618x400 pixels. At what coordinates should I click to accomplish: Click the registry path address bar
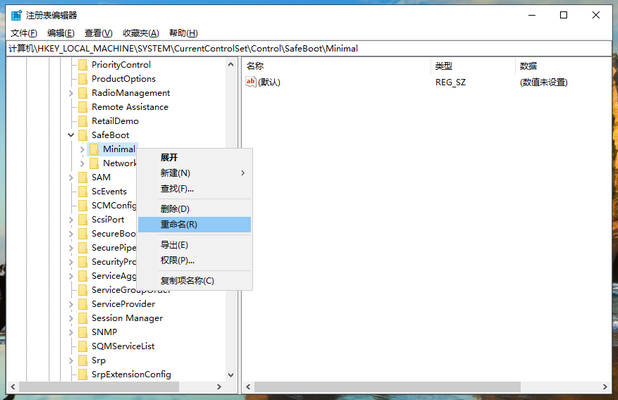[x=300, y=48]
